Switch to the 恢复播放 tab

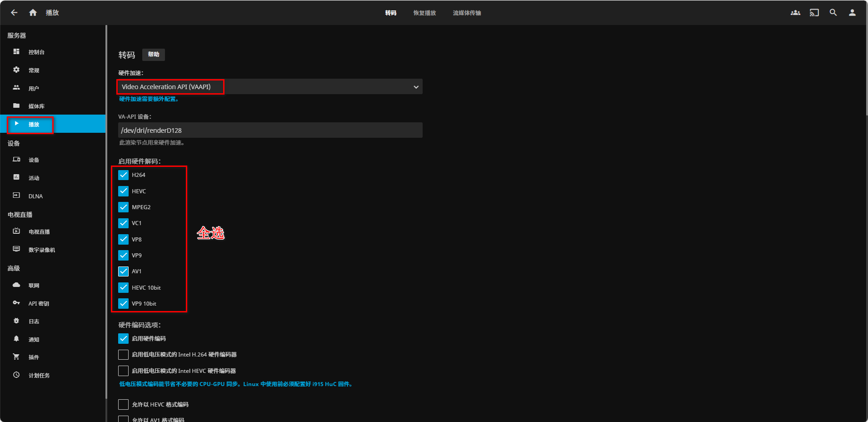coord(424,13)
